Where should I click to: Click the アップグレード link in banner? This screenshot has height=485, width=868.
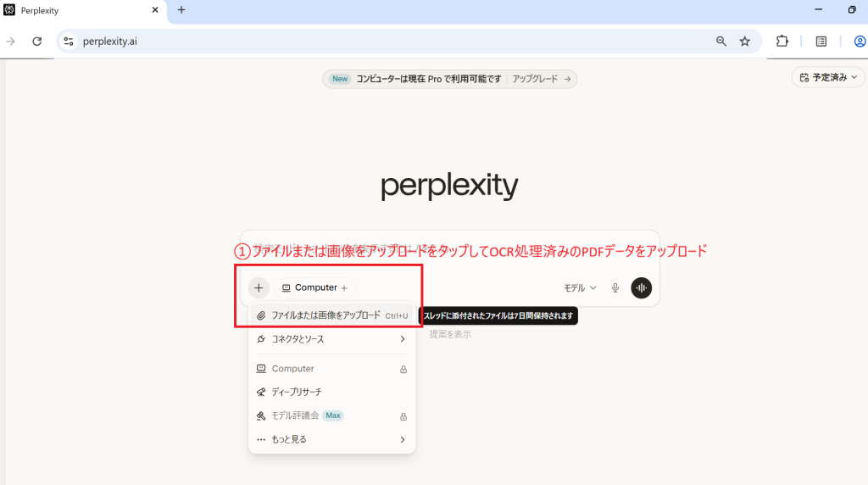[542, 79]
